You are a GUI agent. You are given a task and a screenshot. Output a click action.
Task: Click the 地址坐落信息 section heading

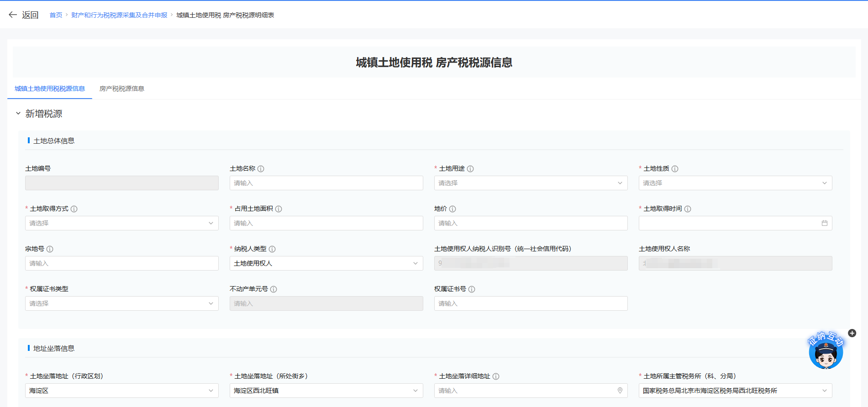(54, 349)
